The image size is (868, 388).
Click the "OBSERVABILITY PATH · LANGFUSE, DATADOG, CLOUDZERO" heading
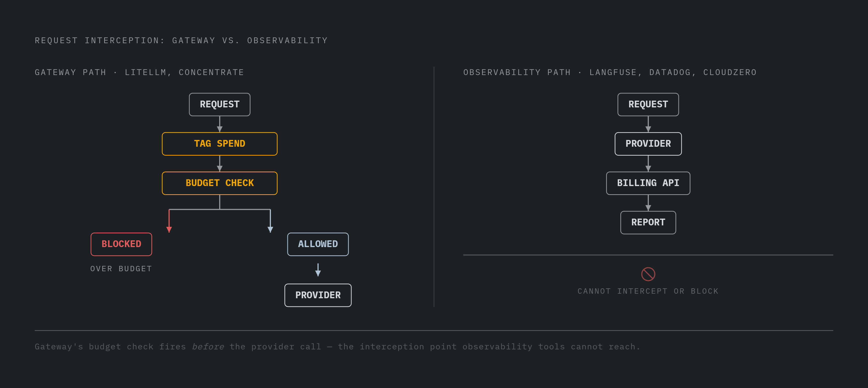[x=610, y=72]
